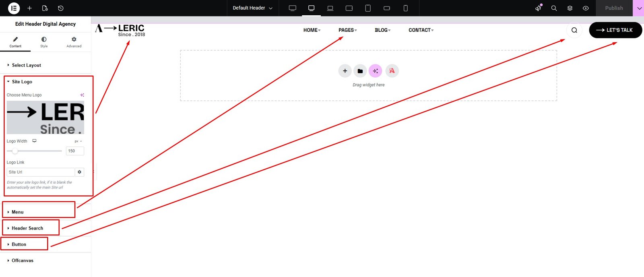Viewport: 644px width, 277px height.
Task: Open the Add Element plus icon in top bar
Action: pyautogui.click(x=29, y=8)
